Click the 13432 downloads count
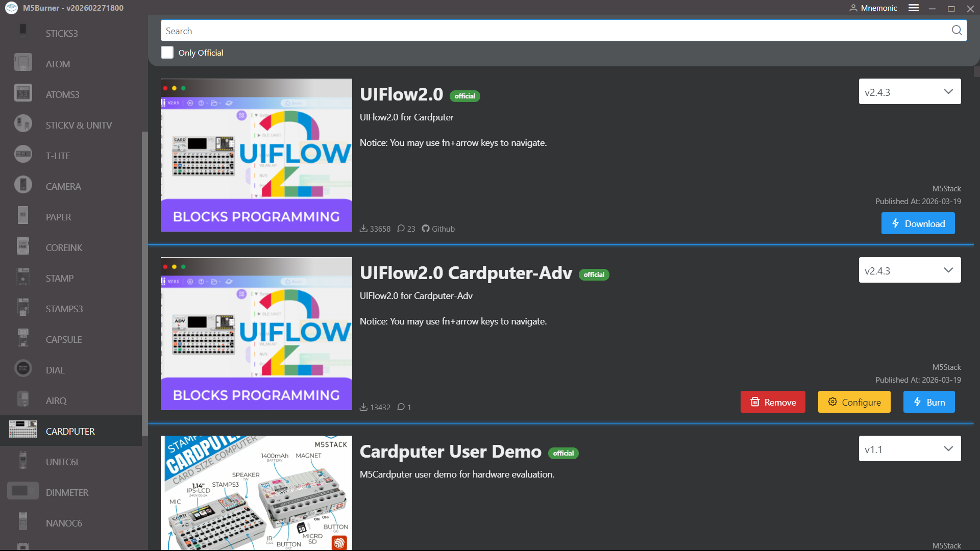 tap(380, 408)
